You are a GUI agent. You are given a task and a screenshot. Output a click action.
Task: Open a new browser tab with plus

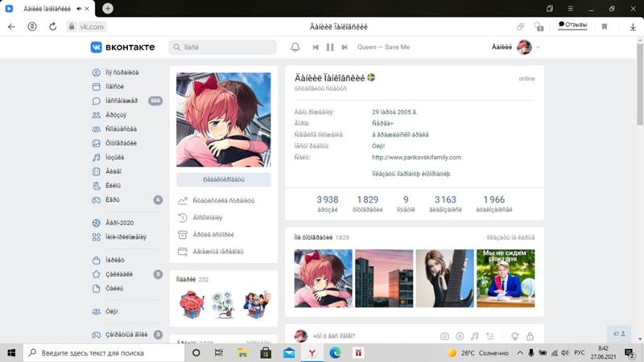pyautogui.click(x=108, y=8)
